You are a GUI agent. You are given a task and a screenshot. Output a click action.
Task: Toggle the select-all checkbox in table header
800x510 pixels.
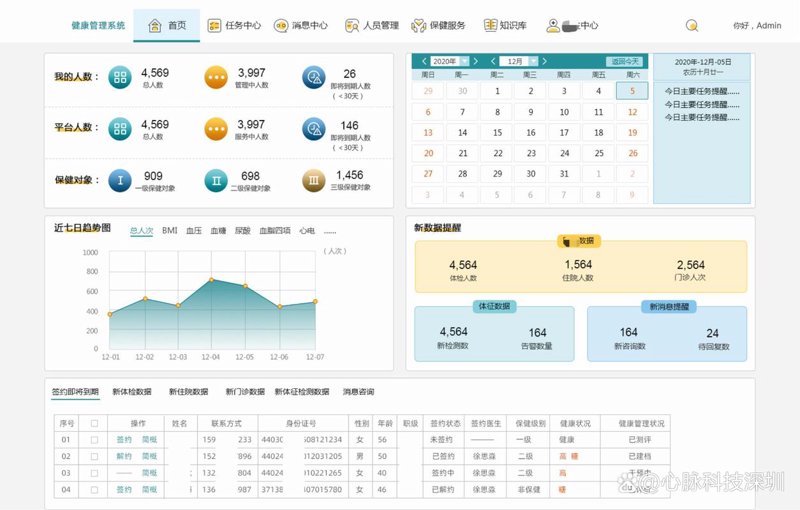tap(94, 423)
